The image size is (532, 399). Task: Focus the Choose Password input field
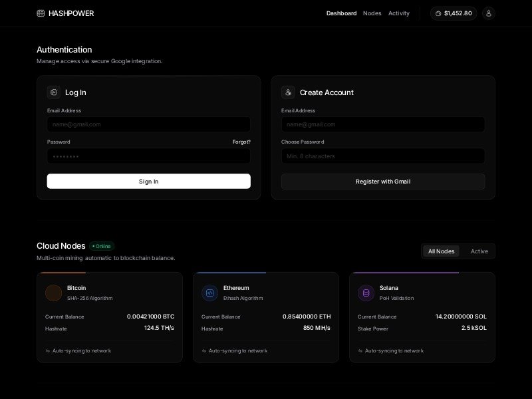[x=383, y=156]
